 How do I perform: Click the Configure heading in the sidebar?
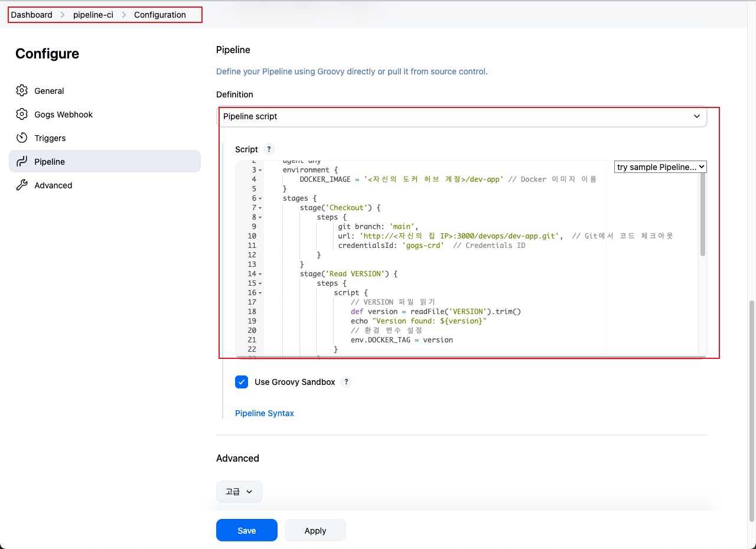(47, 54)
